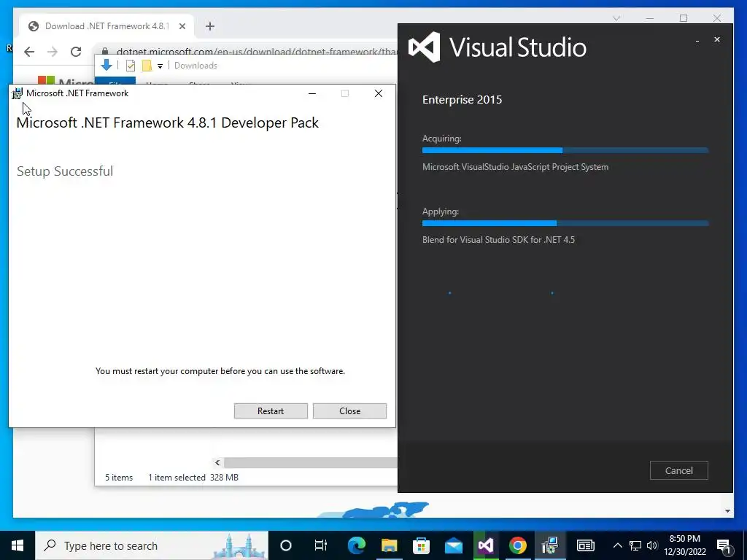Go forward in the Chrome browser

[53, 52]
